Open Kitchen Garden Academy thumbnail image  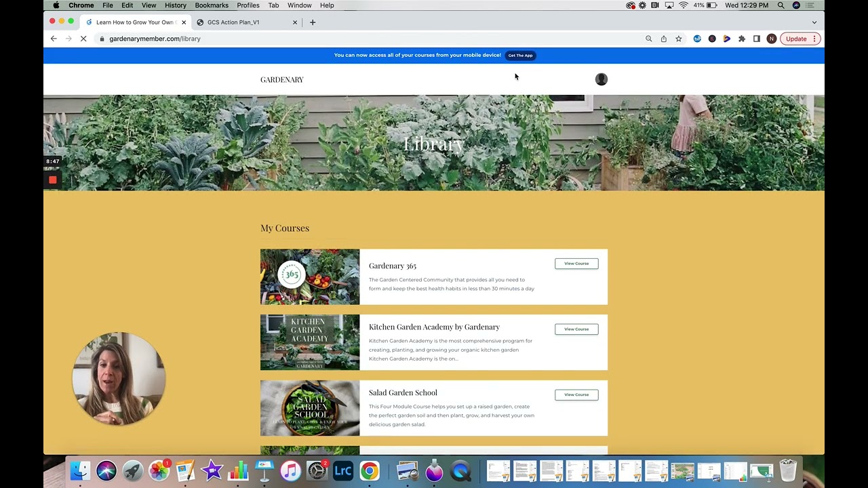tap(310, 342)
